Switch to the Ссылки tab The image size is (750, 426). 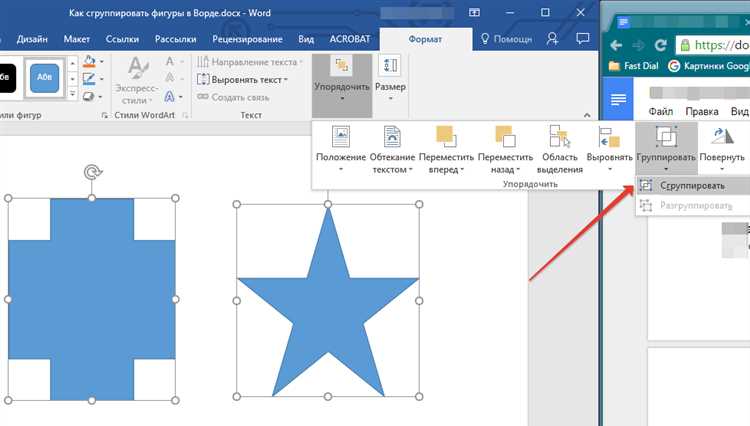(122, 39)
